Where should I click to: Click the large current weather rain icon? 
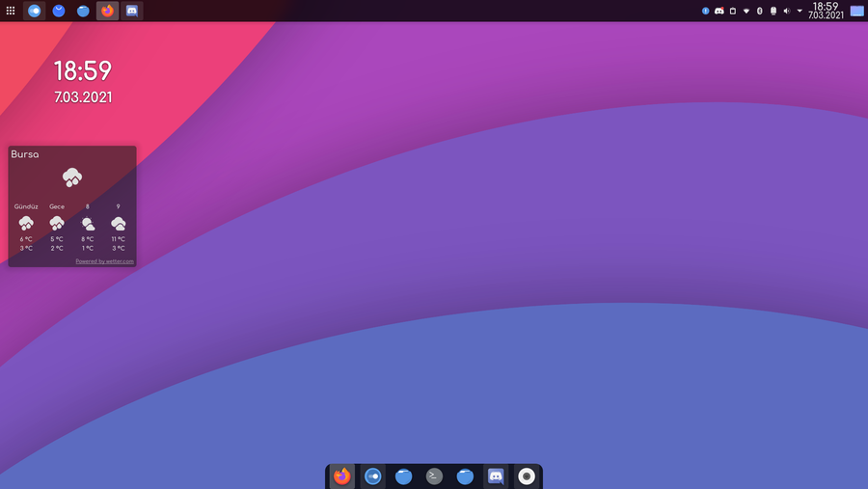[72, 177]
